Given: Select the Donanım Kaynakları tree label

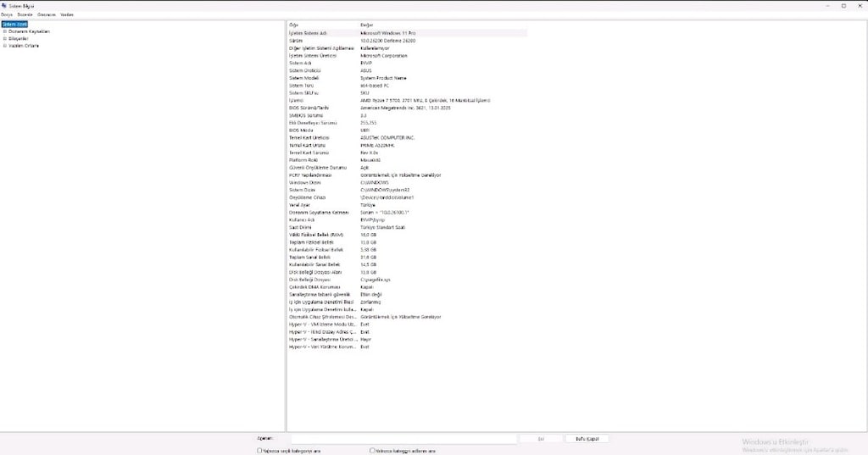Looking at the screenshot, I should 30,31.
